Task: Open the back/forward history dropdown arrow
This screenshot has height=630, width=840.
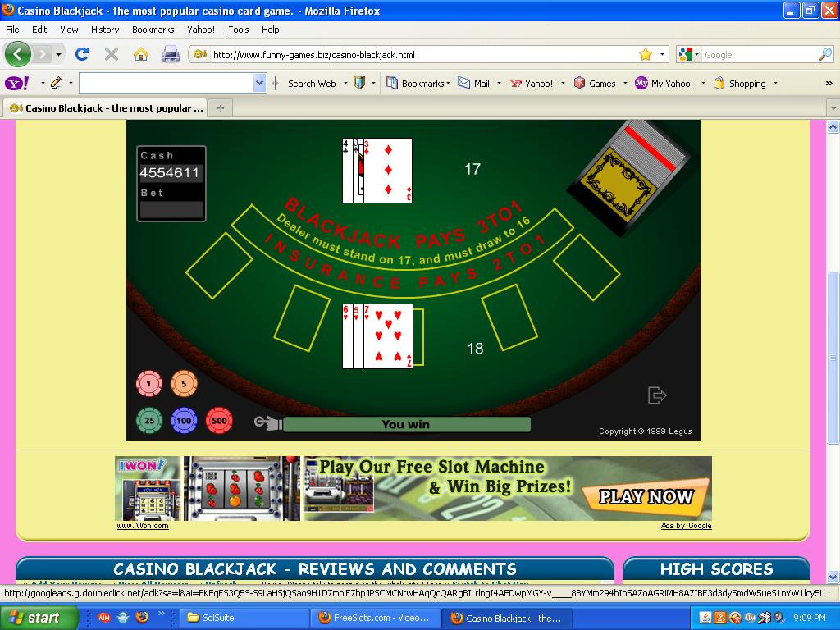Action: pos(58,54)
